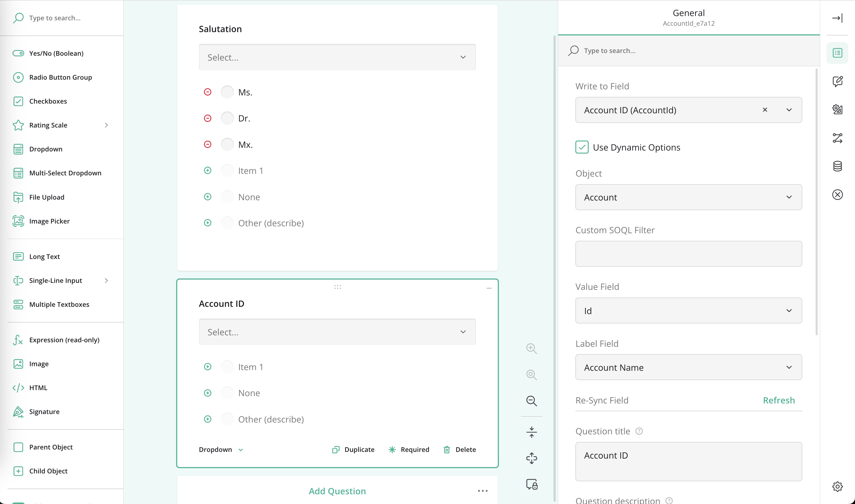This screenshot has height=504, width=855.
Task: Remove the Ms. option with red minus
Action: pos(208,92)
